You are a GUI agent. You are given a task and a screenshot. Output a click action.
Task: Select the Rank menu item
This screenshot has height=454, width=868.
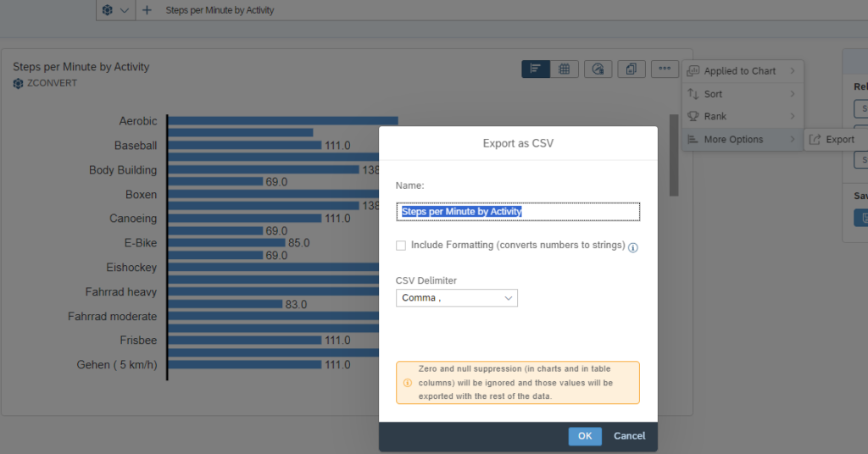tap(742, 116)
